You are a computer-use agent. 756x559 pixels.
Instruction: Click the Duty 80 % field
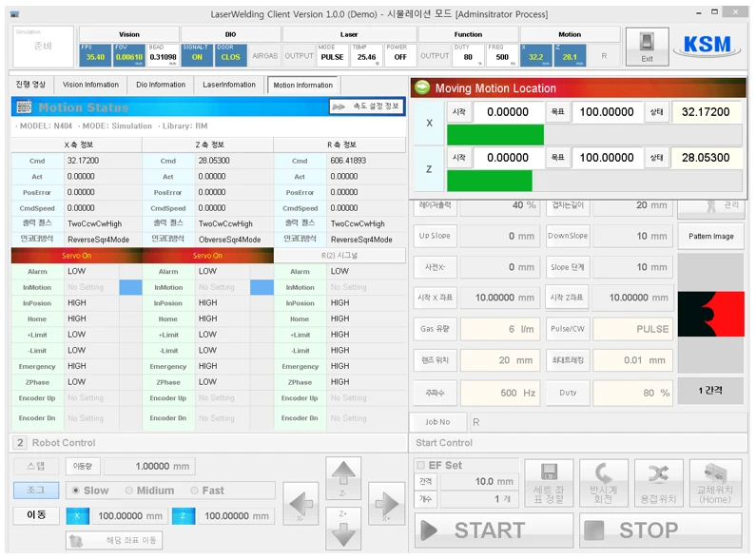(632, 394)
